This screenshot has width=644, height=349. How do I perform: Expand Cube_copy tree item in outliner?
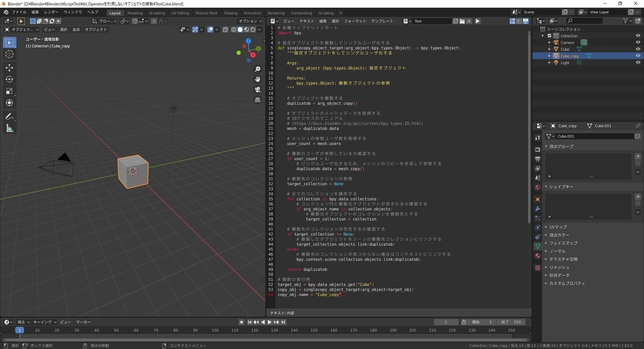click(550, 56)
